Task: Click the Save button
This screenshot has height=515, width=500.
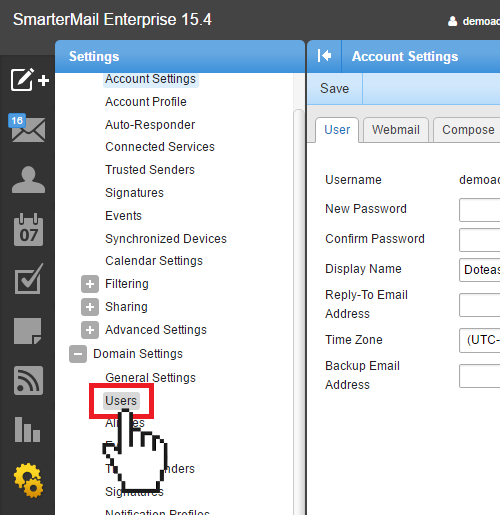Action: pos(335,89)
